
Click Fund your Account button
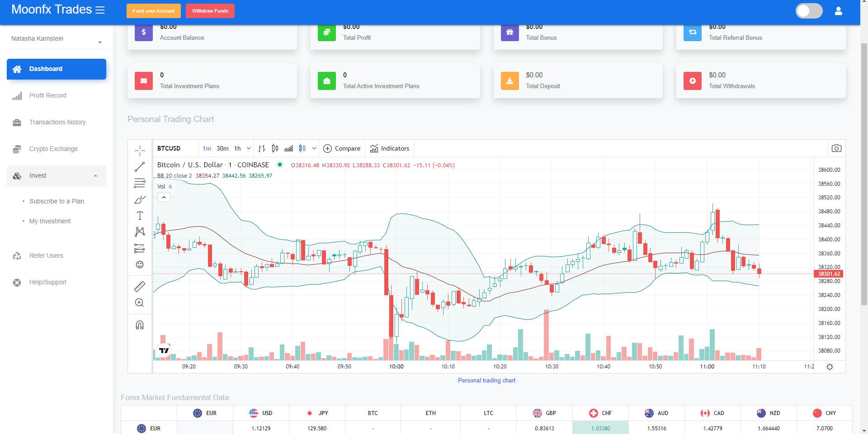coord(154,11)
